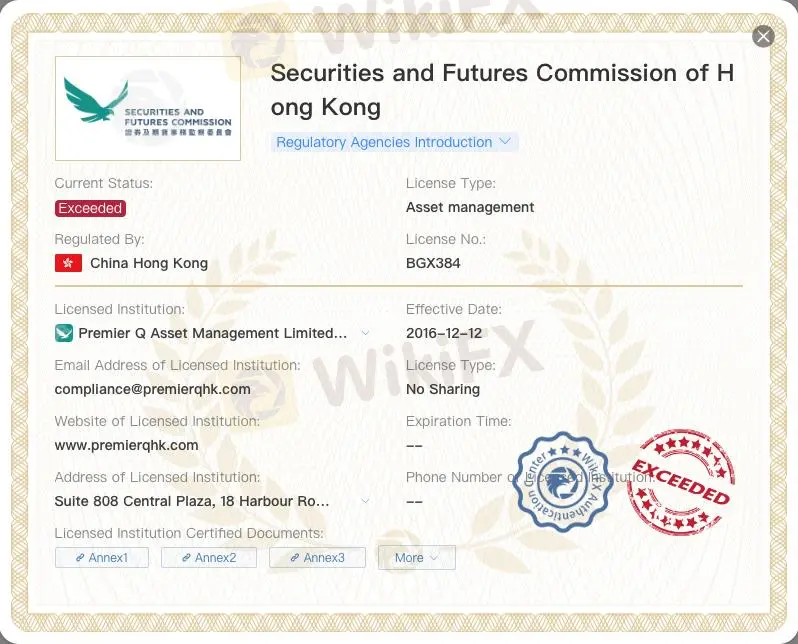The height and width of the screenshot is (644, 798).
Task: Click the Securities and Futures Commission logo
Action: (x=148, y=108)
